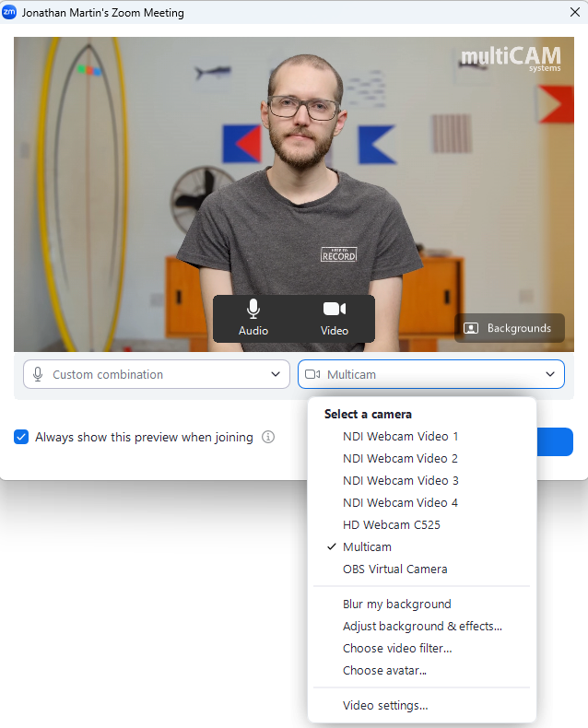Click the Zoom logo in title bar

click(9, 12)
